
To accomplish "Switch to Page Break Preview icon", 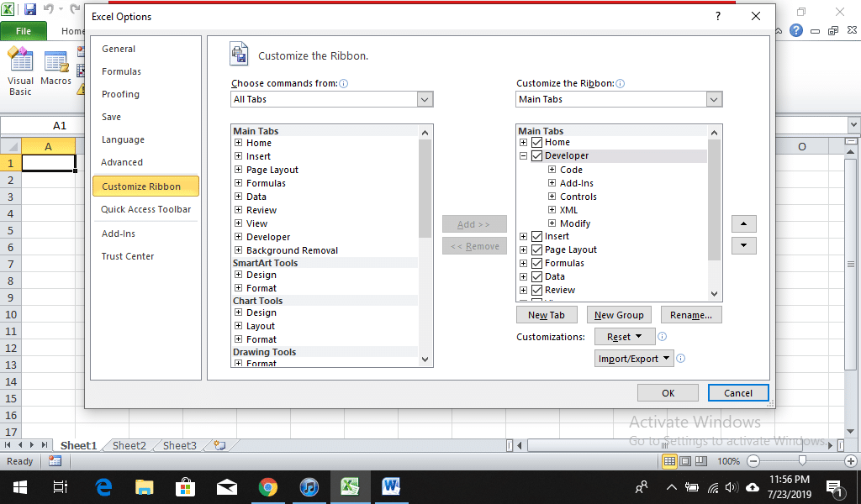I will click(701, 461).
